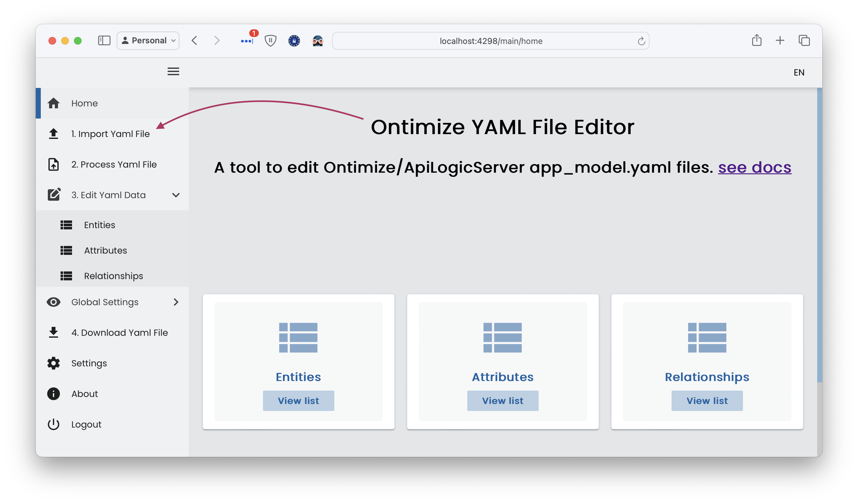Click the eye icon for Global Settings
Image resolution: width=858 pixels, height=504 pixels.
(54, 302)
